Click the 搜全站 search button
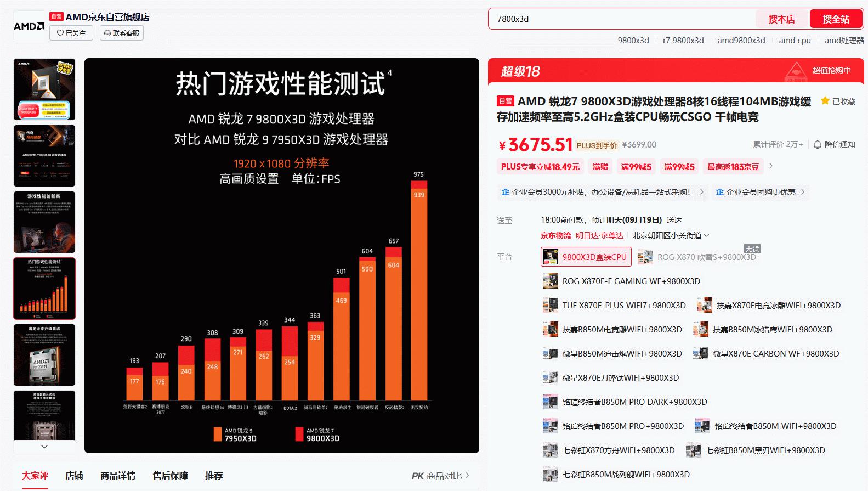The width and height of the screenshot is (868, 491). 836,19
